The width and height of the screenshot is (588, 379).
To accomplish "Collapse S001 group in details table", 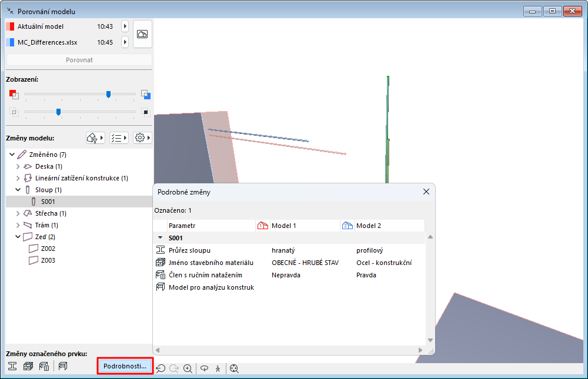I will tap(160, 237).
